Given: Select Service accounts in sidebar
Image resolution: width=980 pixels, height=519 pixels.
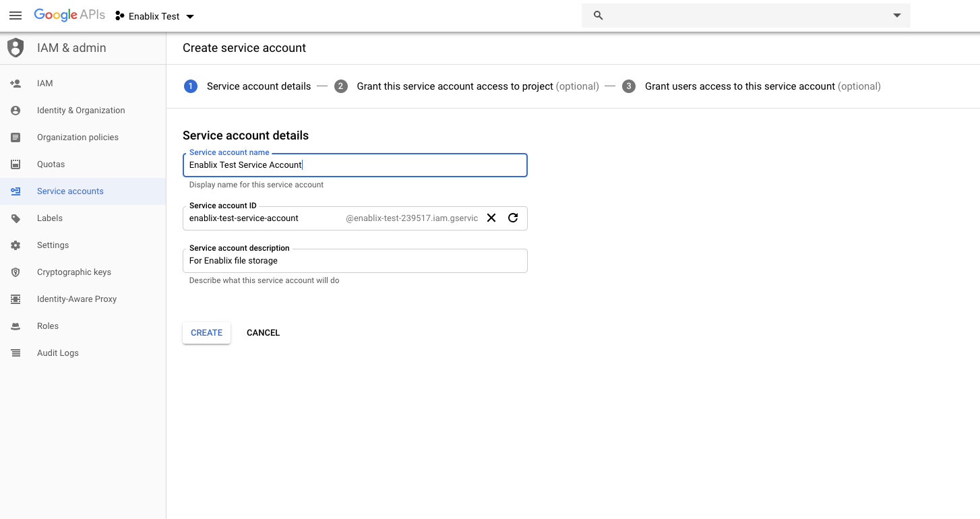Looking at the screenshot, I should click(83, 191).
